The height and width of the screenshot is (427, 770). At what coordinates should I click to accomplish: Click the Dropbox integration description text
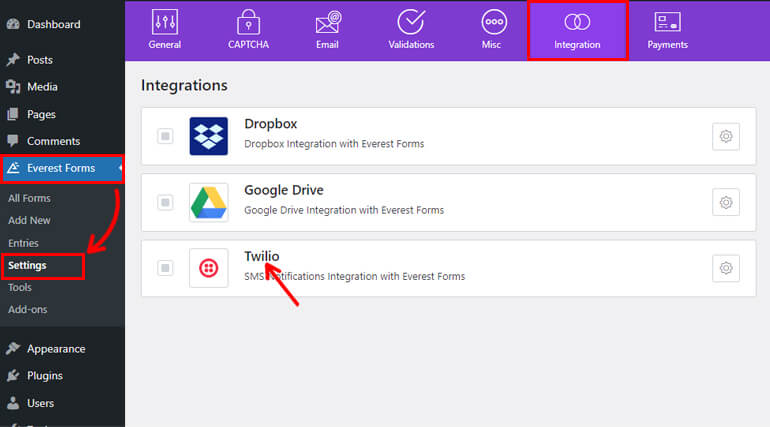(x=334, y=144)
